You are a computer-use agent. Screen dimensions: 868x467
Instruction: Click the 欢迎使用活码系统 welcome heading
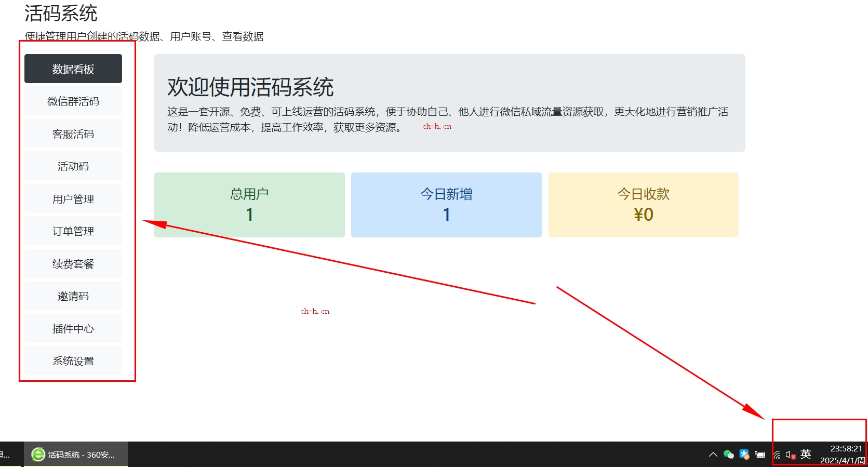[250, 87]
